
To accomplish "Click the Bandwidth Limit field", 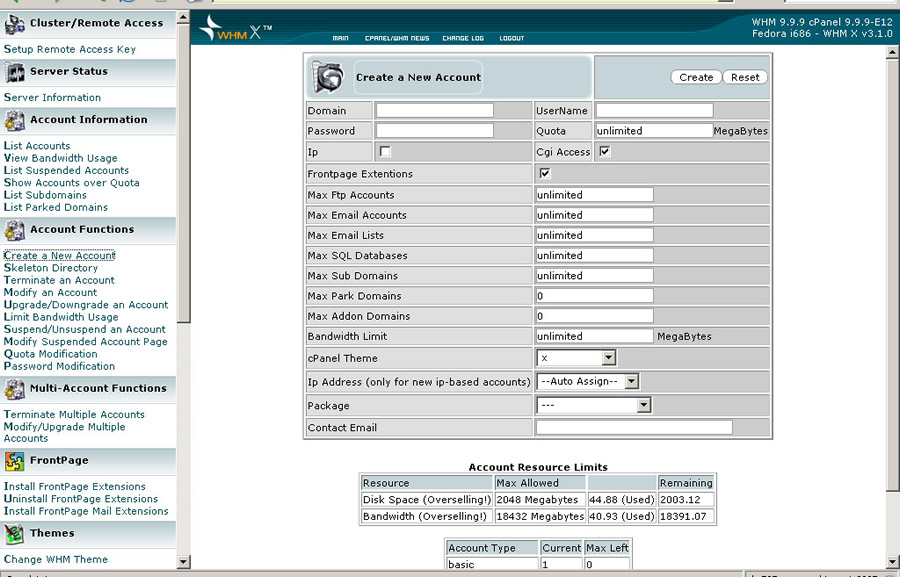I will tap(595, 336).
